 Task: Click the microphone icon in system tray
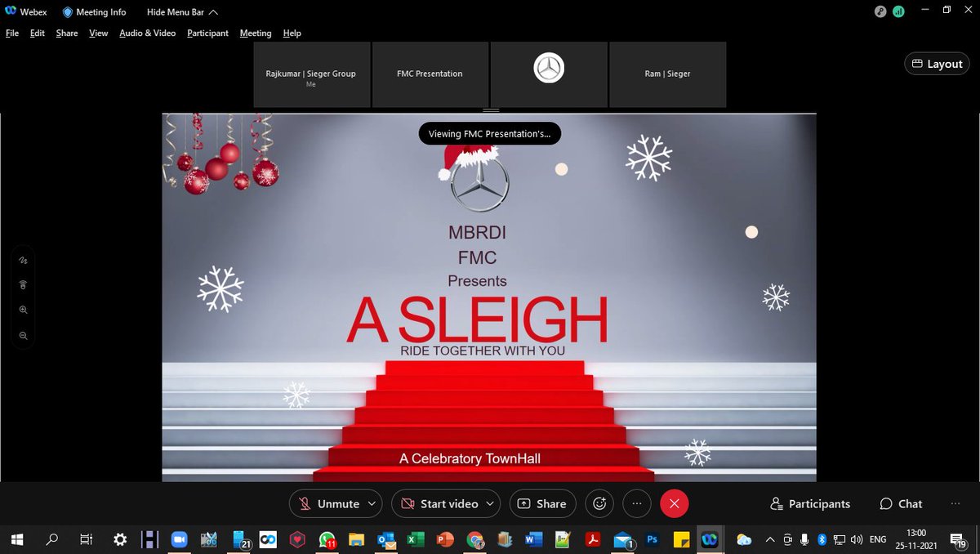pos(805,539)
